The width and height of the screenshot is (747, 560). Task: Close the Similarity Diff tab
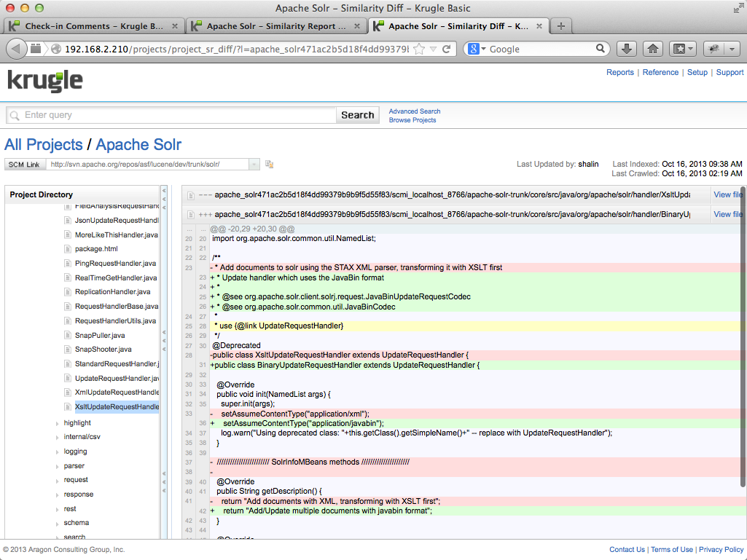(x=539, y=26)
